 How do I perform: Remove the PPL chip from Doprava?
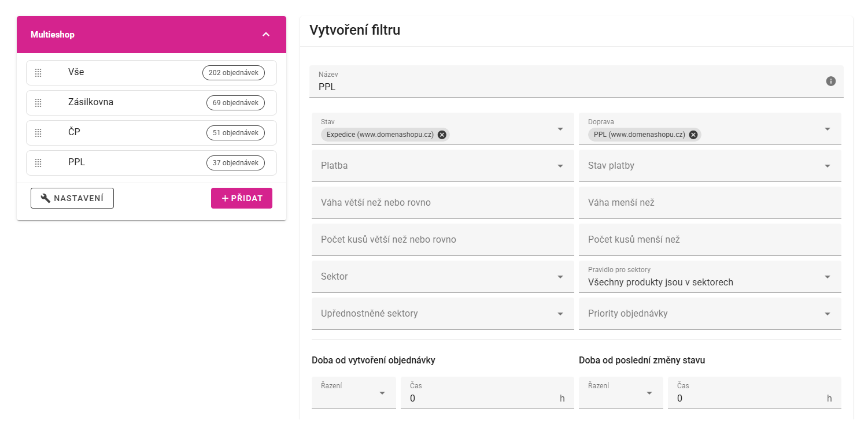[x=693, y=135]
